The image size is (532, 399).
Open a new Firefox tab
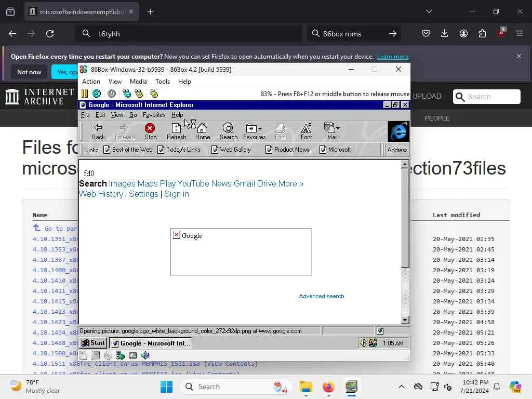[150, 12]
